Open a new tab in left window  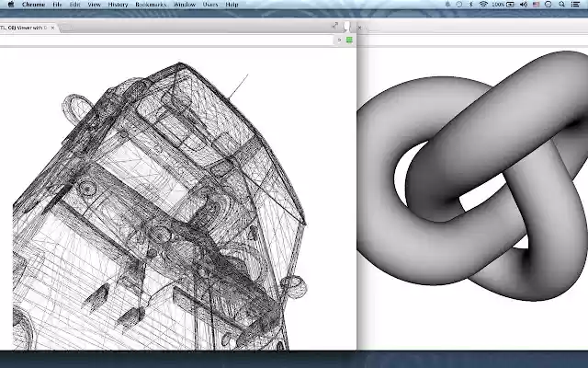pyautogui.click(x=67, y=29)
